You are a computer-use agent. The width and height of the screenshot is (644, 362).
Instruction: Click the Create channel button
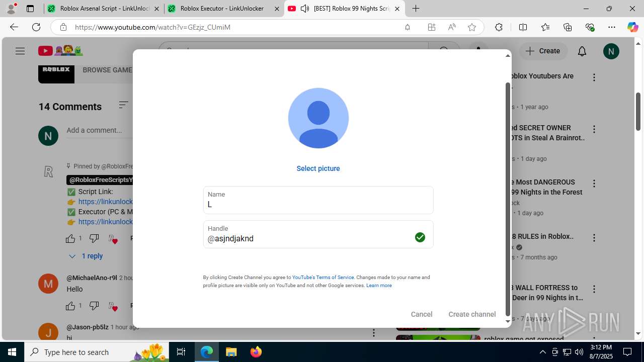472,314
